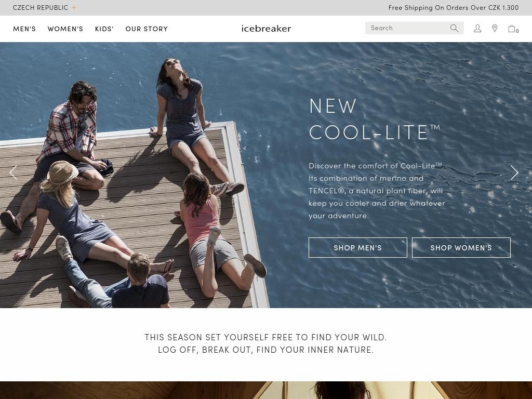Screen dimensions: 532x399
Task: Click the icebreaker logo
Action: click(x=266, y=29)
